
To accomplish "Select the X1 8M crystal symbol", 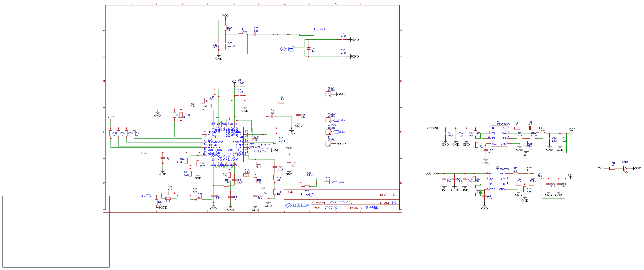I will [x=309, y=49].
